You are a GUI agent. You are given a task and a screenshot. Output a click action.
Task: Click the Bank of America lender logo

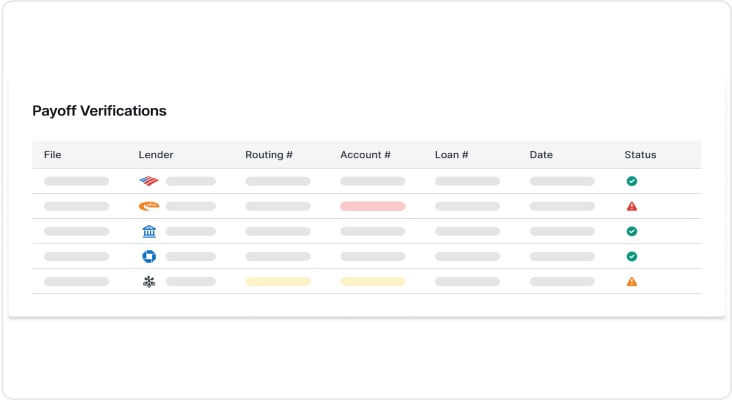149,181
